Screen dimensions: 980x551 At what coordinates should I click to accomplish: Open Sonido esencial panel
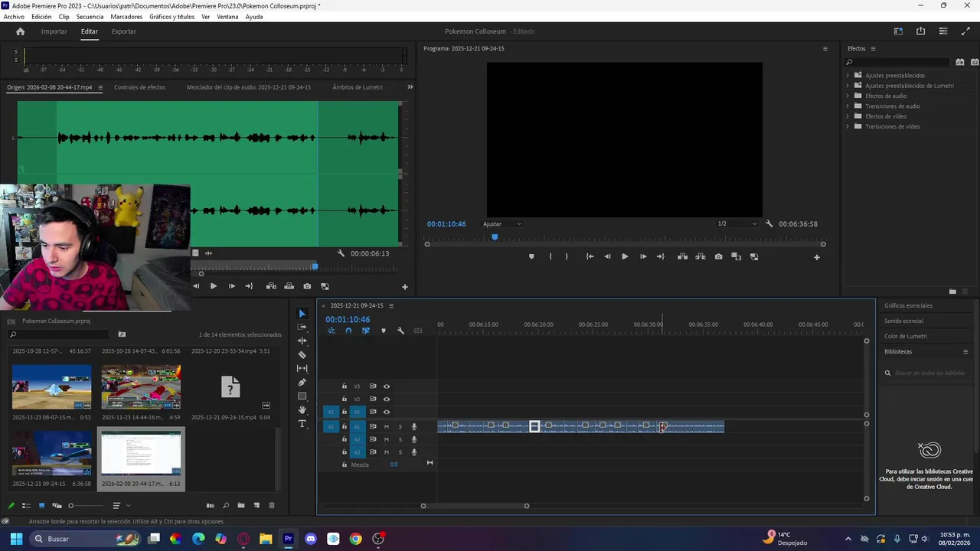coord(903,321)
